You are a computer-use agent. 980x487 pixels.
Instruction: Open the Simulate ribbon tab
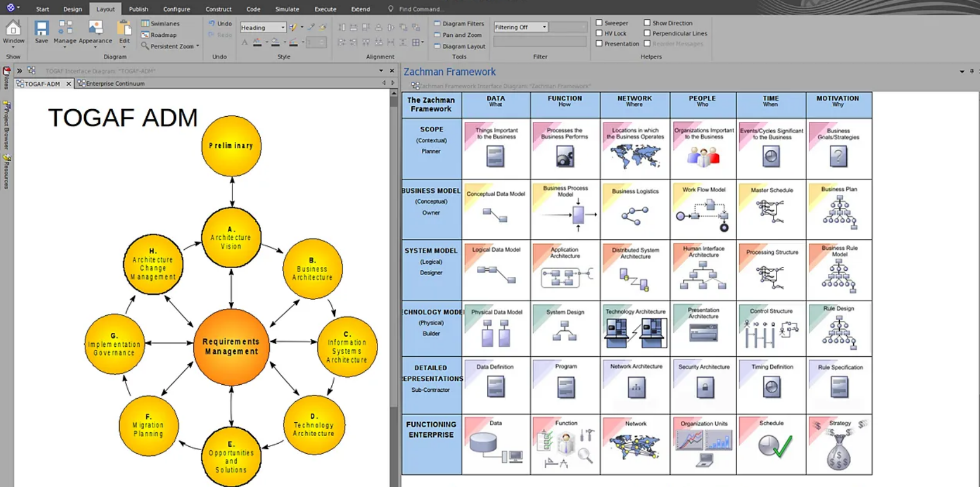pos(287,9)
